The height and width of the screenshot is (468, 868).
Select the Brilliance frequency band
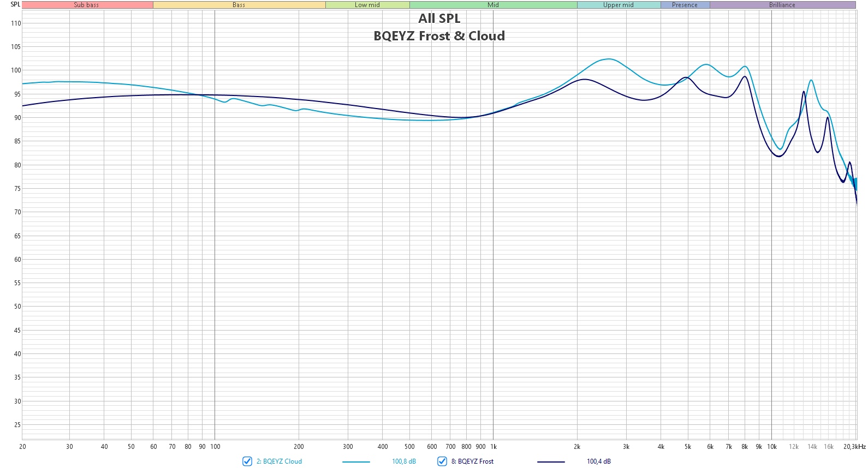click(782, 5)
